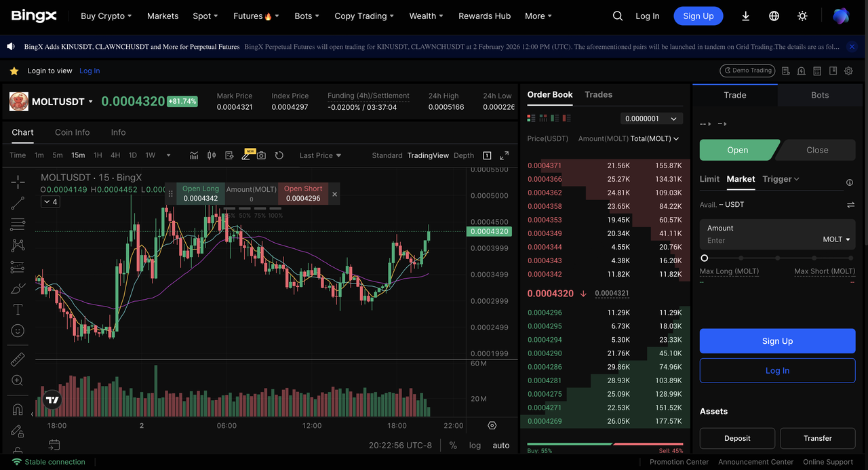The height and width of the screenshot is (470, 868).
Task: Toggle the log scale on chart
Action: click(475, 446)
